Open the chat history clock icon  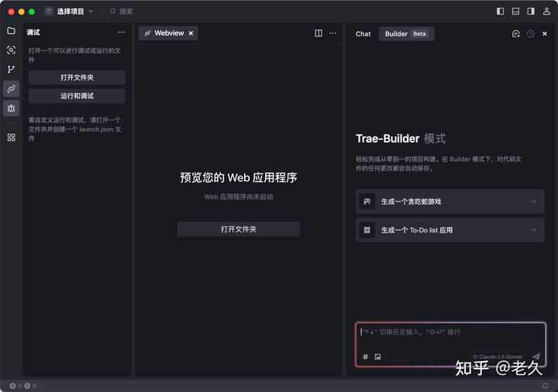tap(531, 34)
